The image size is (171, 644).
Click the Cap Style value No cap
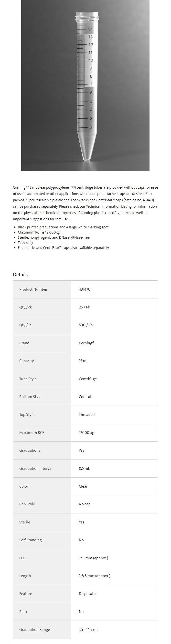85,504
